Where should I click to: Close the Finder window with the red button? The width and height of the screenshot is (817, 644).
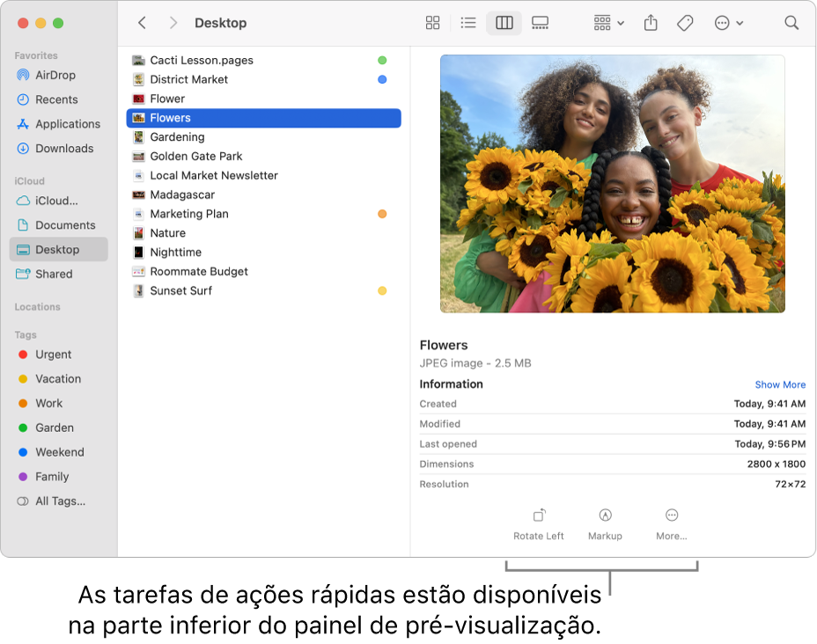click(23, 23)
